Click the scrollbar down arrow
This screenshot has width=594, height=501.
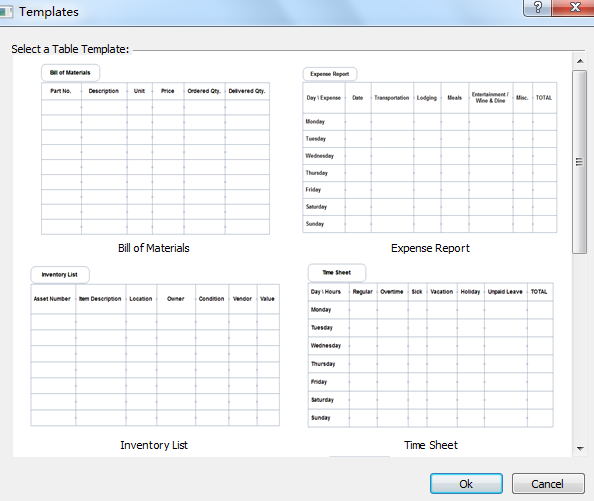coord(580,448)
